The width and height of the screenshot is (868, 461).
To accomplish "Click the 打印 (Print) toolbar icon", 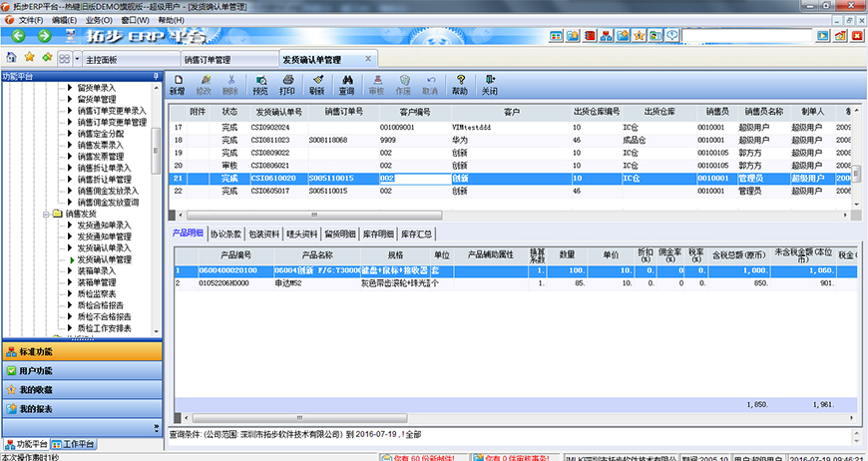I will 286,84.
